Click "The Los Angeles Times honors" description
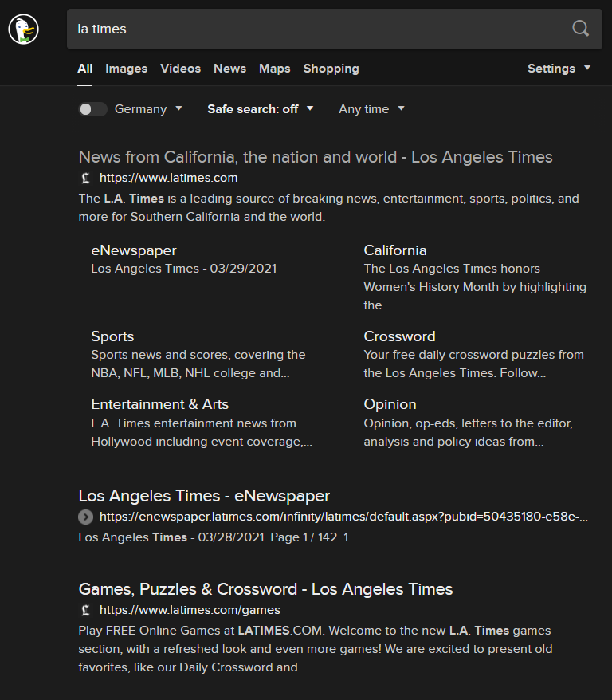 pyautogui.click(x=475, y=287)
